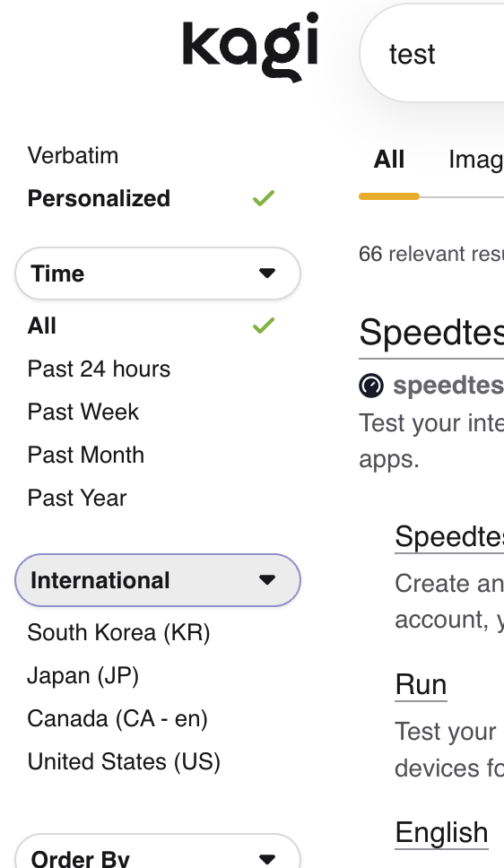Screen dimensions: 504x868
Task: Filter results to Past Month
Action: [x=86, y=455]
